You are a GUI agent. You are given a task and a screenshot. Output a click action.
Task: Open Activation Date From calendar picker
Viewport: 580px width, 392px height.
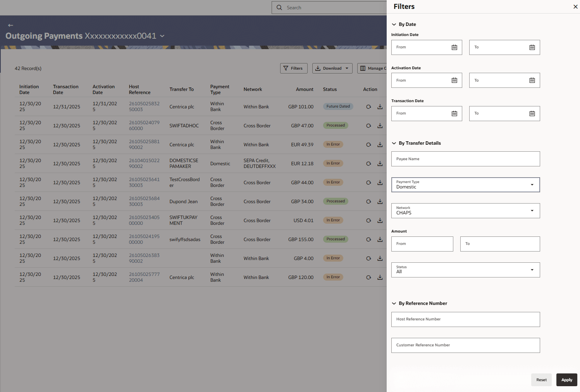click(454, 80)
